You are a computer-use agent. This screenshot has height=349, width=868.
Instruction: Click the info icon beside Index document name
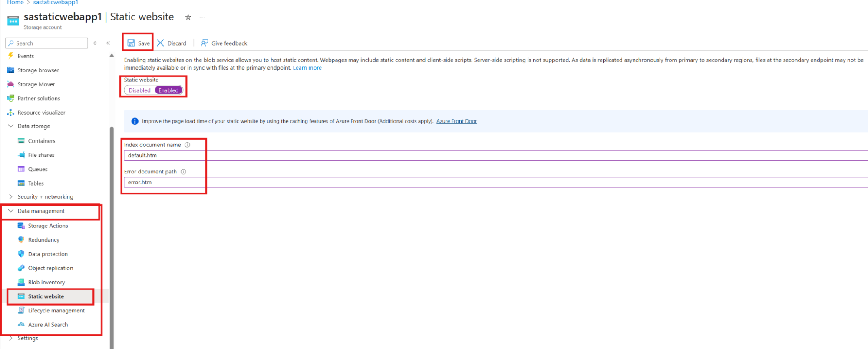click(x=188, y=145)
